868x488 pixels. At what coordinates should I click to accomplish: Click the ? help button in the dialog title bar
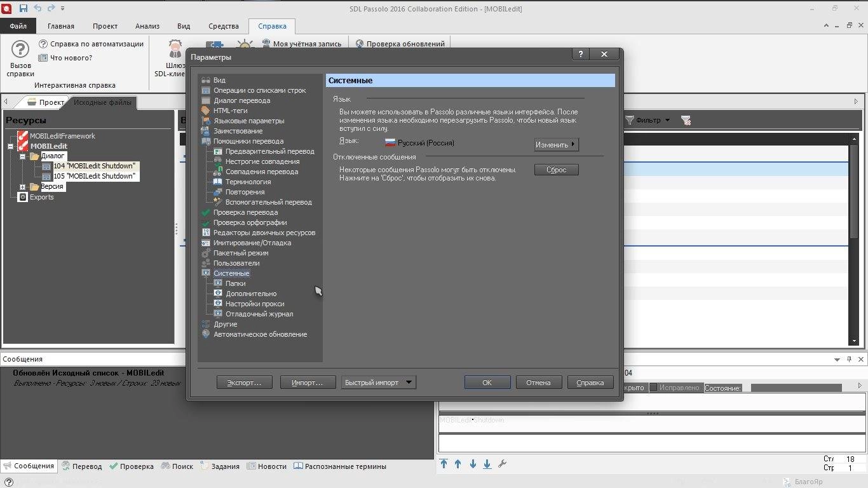pos(581,55)
